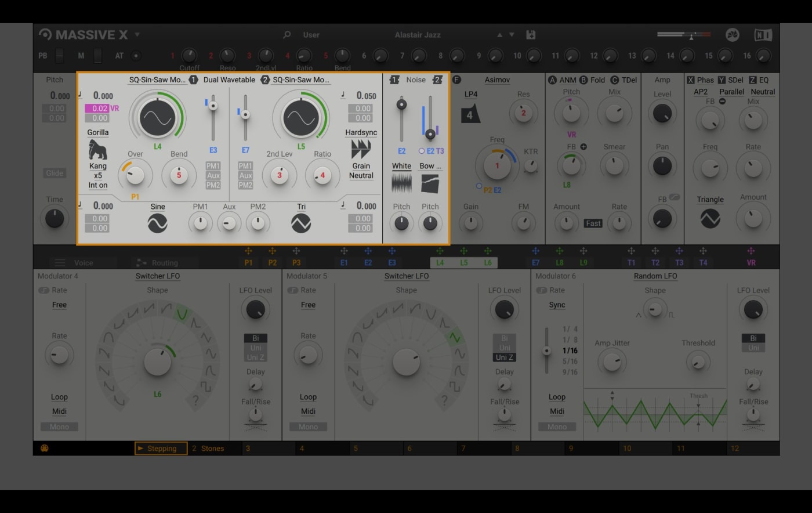Click the FB minus icon in Phaser
The image size is (812, 513).
point(722,101)
